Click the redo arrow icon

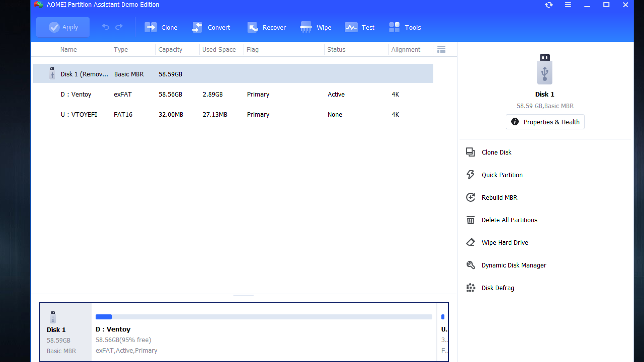pyautogui.click(x=119, y=27)
